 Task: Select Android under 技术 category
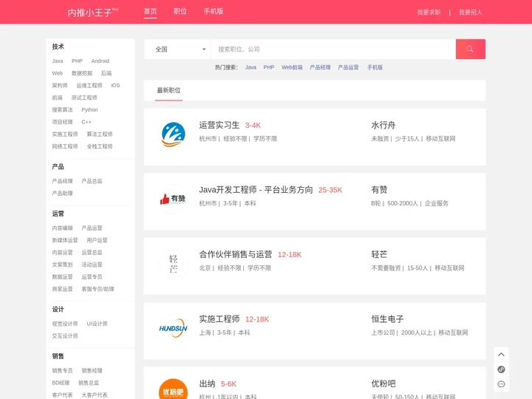pos(100,61)
